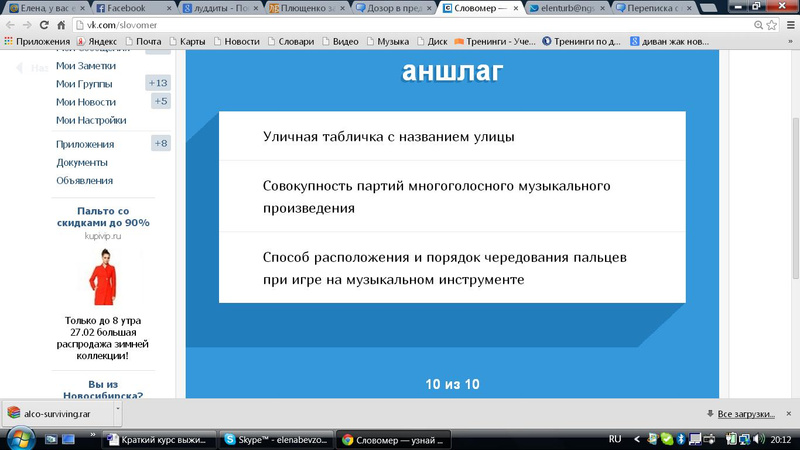The height and width of the screenshot is (450, 800).
Task: Open the Почта bookmark
Action: pos(143,41)
